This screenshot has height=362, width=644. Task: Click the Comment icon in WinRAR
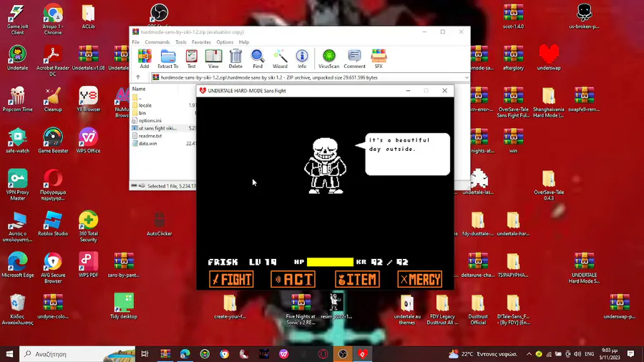354,59
